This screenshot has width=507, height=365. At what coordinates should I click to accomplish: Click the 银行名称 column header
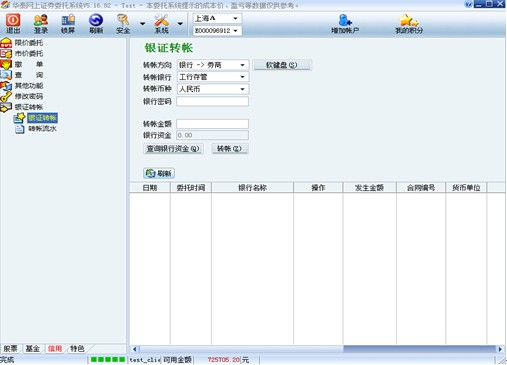pyautogui.click(x=252, y=188)
